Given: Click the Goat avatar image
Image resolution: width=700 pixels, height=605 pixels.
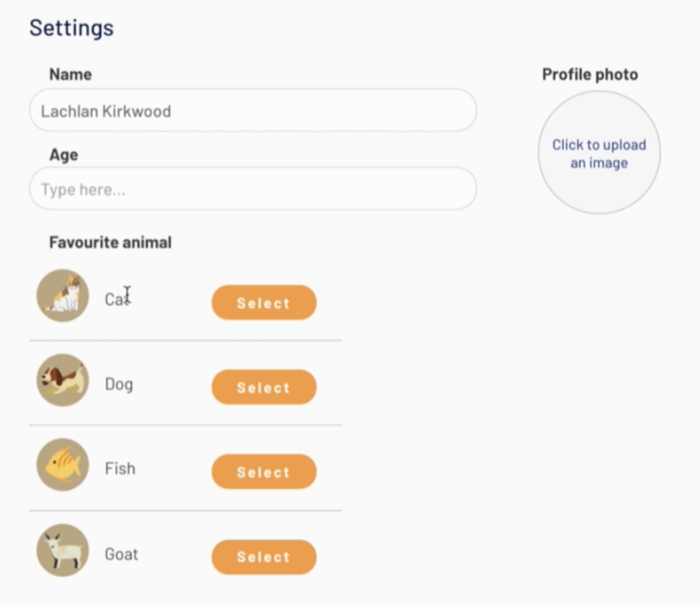Looking at the screenshot, I should (62, 550).
